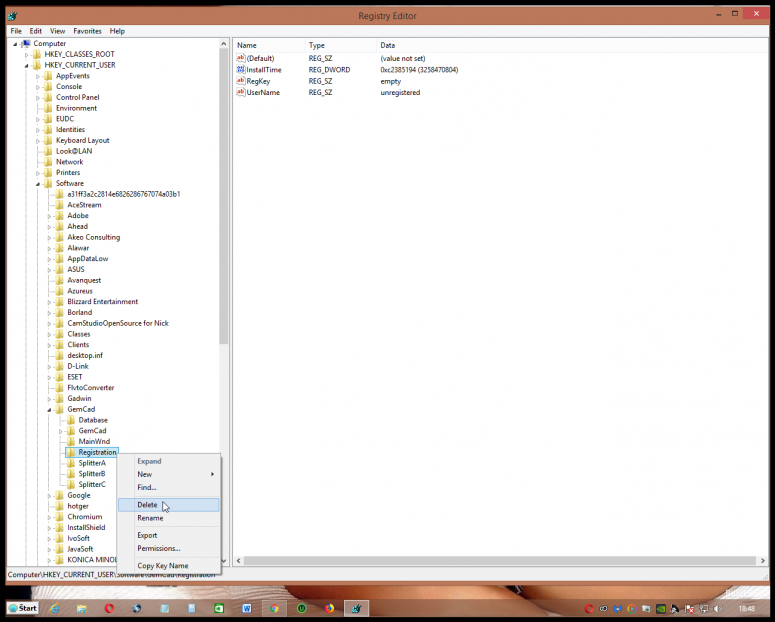Choose Export in the context menu
This screenshot has height=622, width=775.
click(x=169, y=535)
